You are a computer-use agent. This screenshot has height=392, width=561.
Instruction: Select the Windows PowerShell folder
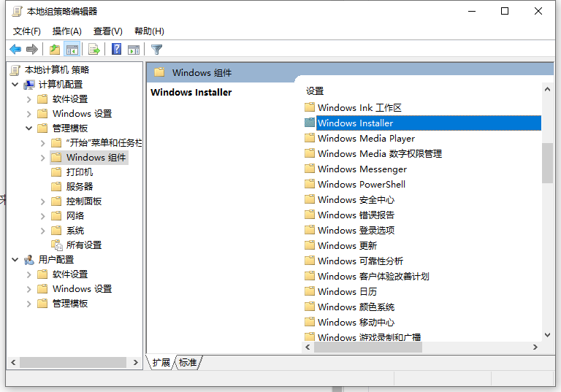tap(361, 185)
